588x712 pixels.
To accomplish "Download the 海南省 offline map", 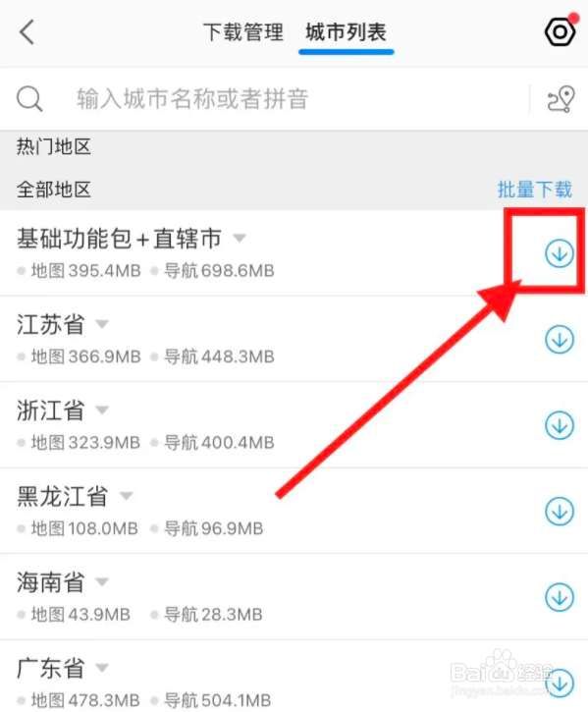I will click(559, 597).
